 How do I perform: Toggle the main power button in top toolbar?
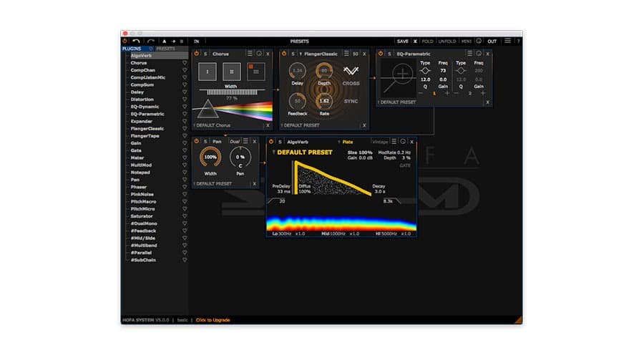(x=125, y=41)
